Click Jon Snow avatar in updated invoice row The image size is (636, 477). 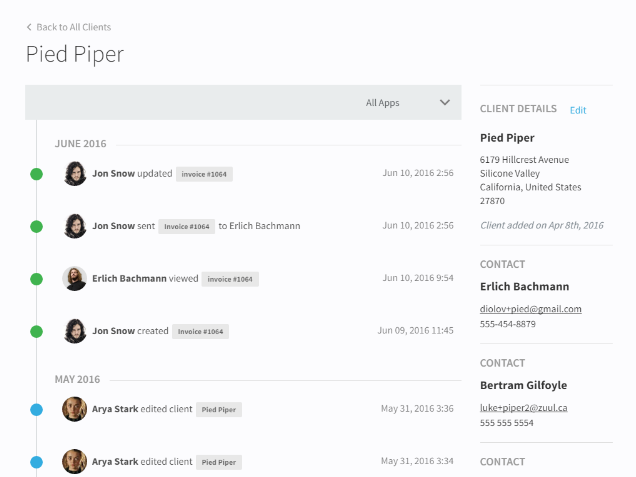[x=75, y=174]
